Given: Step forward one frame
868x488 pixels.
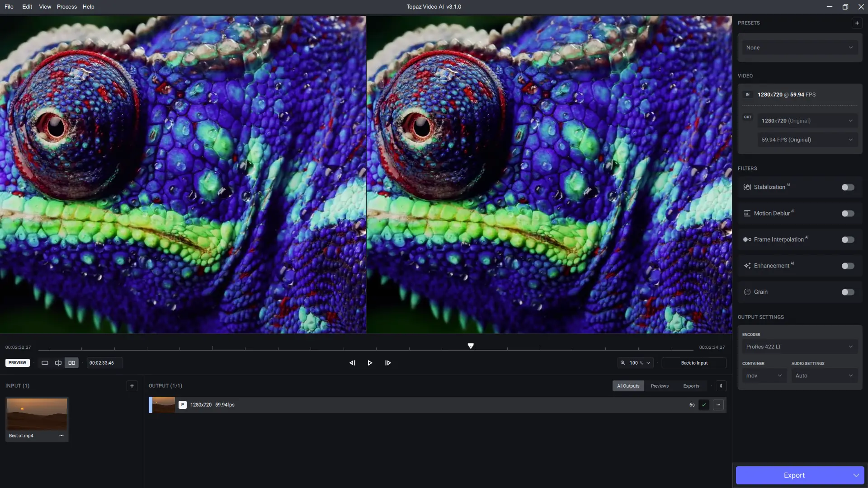Looking at the screenshot, I should 388,363.
